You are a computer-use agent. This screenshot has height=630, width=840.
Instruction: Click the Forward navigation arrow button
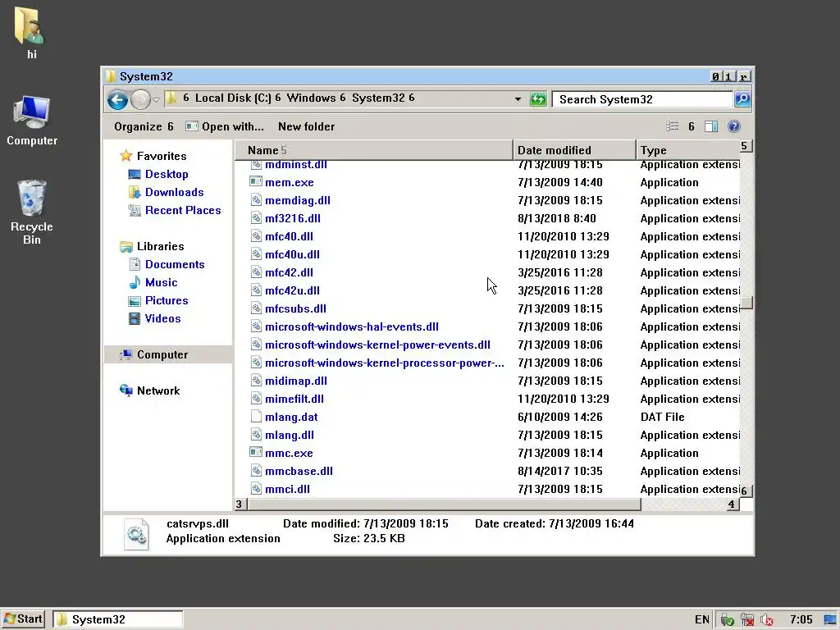140,99
